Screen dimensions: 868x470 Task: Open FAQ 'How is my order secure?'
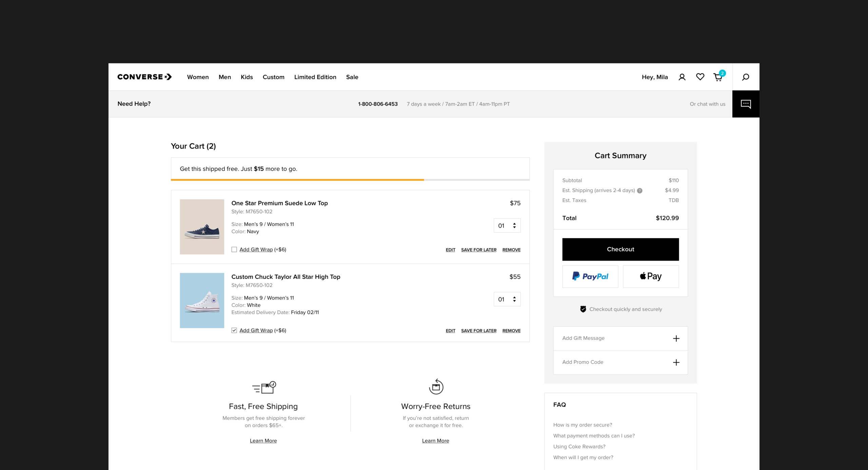583,425
